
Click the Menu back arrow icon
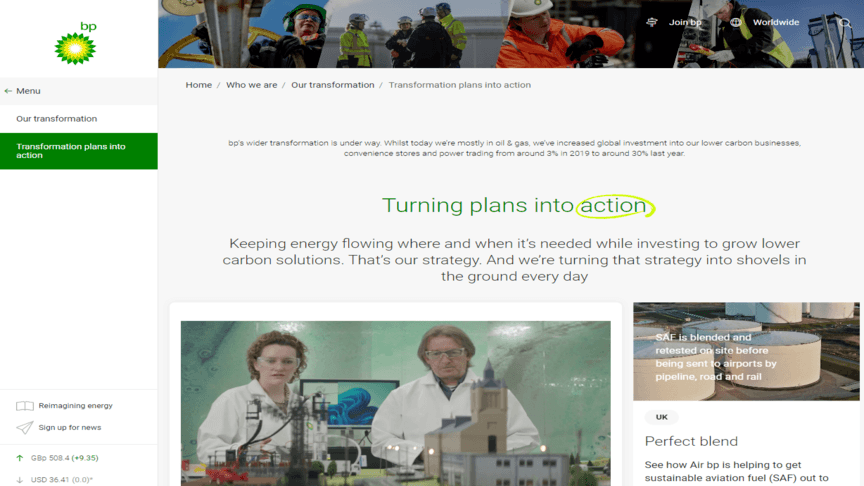8,91
